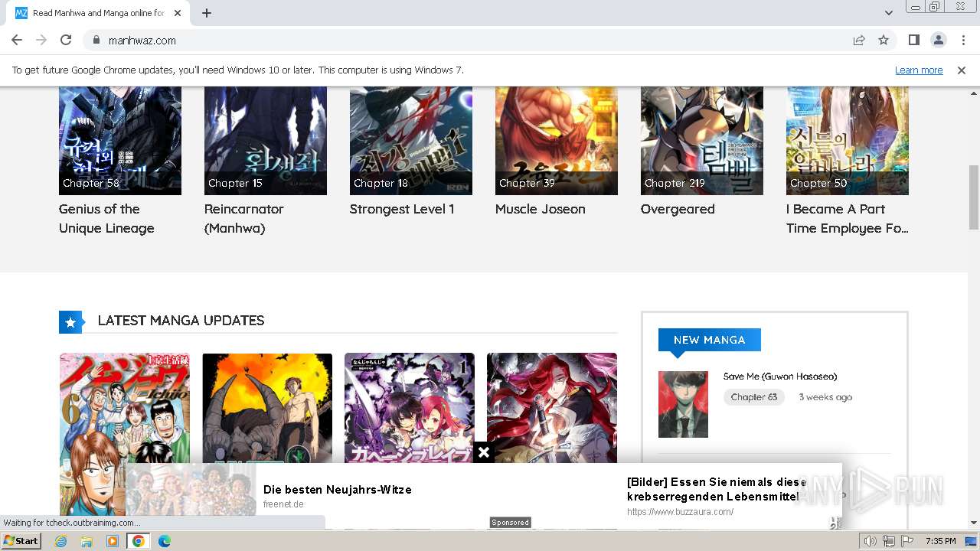Viewport: 980px width, 551px height.
Task: Click the Latest Manga Updates star icon
Action: point(70,322)
